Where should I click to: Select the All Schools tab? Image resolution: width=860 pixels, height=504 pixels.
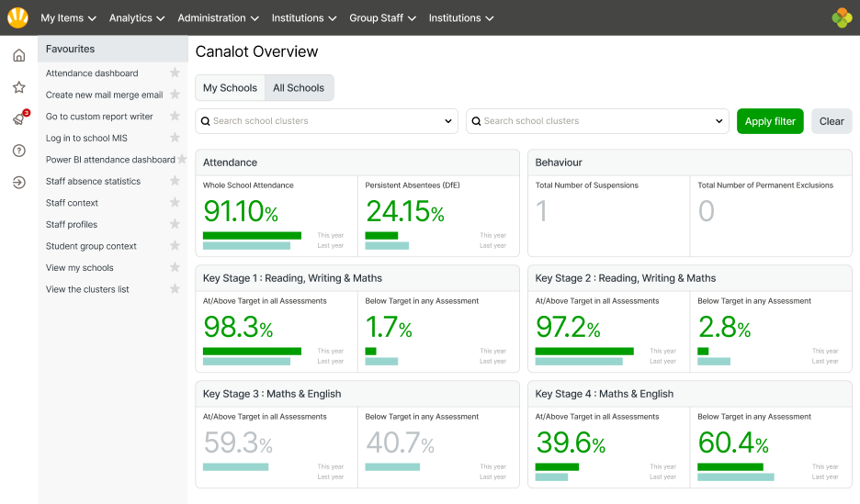pyautogui.click(x=299, y=88)
